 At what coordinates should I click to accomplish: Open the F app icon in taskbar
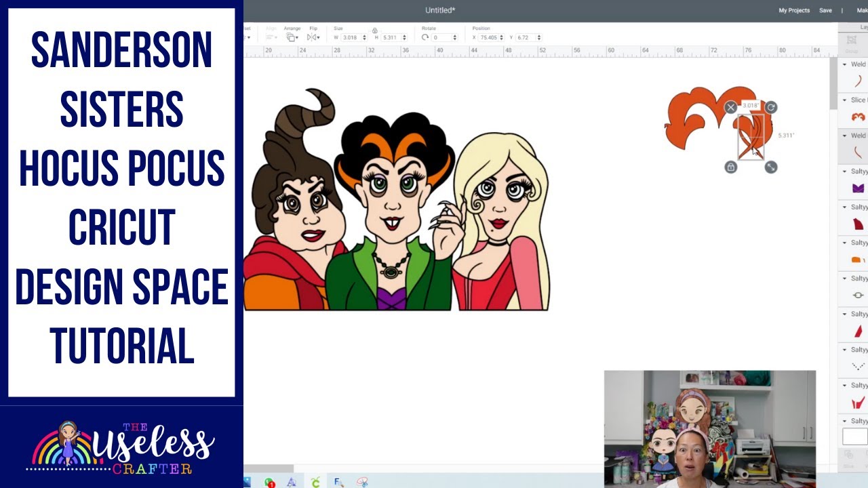338,483
